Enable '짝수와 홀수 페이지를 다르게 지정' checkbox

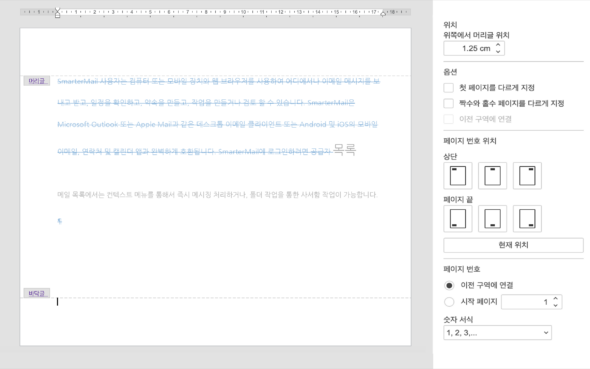[x=449, y=103]
